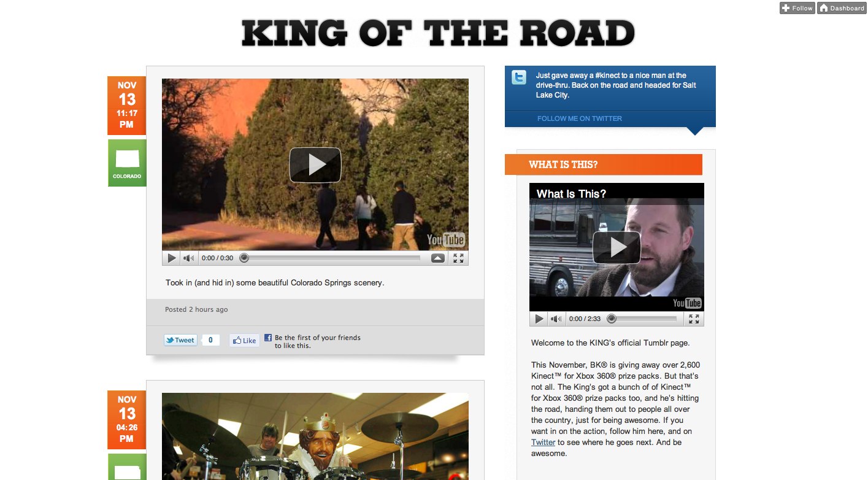Click the small play button on Colorado video controls
Viewport: 868px width, 480px height.
click(x=172, y=258)
